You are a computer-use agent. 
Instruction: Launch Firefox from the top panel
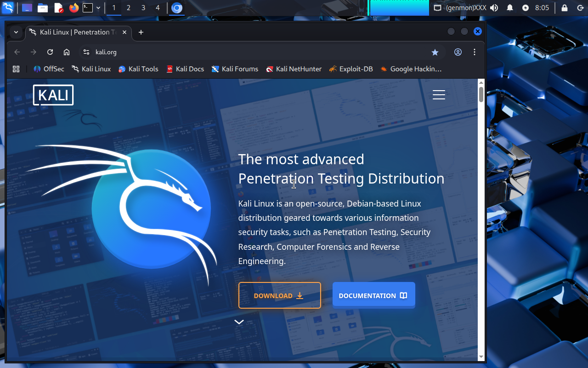74,8
